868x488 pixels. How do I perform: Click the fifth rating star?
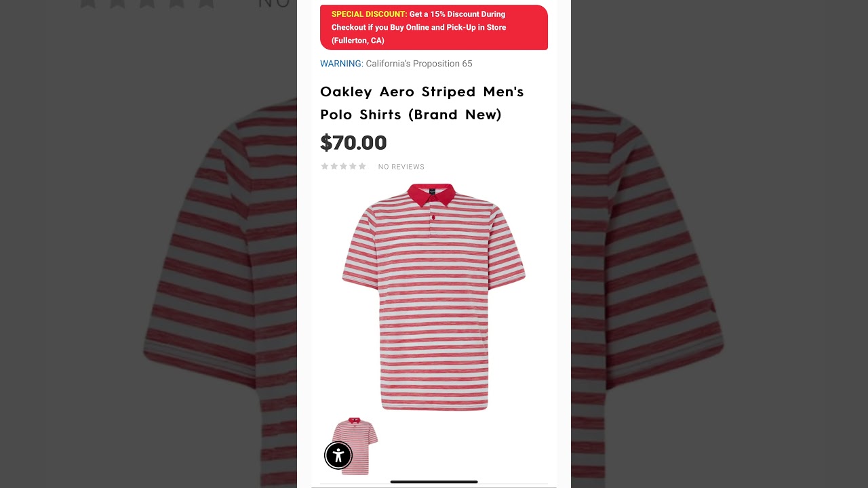[x=362, y=166]
